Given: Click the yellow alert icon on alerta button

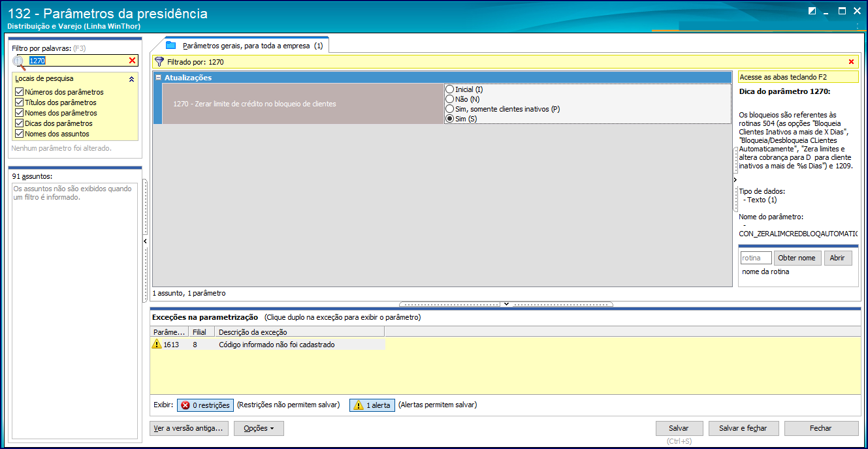Looking at the screenshot, I should tap(358, 405).
